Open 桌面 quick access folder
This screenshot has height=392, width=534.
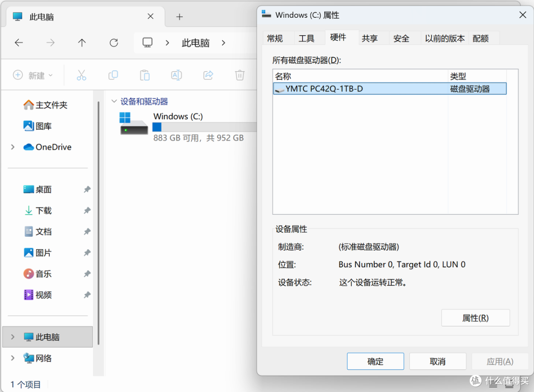click(38, 189)
